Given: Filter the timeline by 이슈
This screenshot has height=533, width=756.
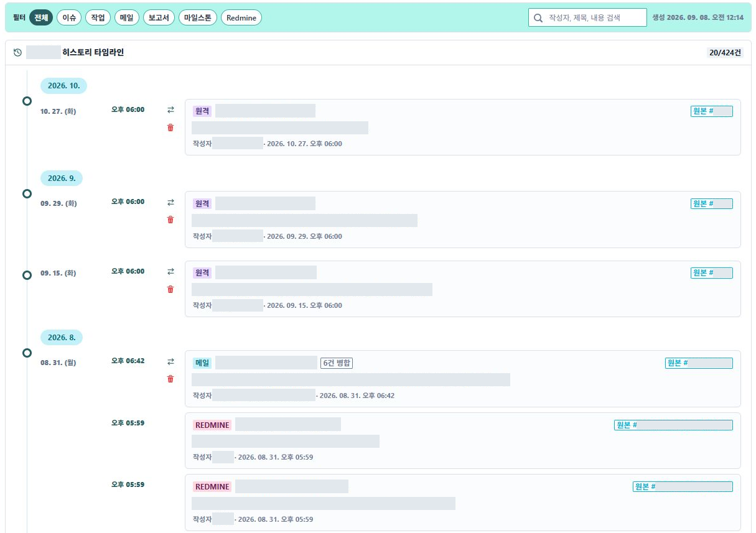Looking at the screenshot, I should coord(69,18).
